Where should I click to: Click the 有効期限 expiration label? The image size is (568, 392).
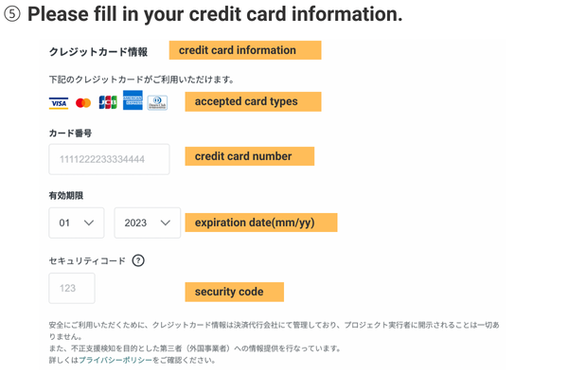(x=66, y=195)
